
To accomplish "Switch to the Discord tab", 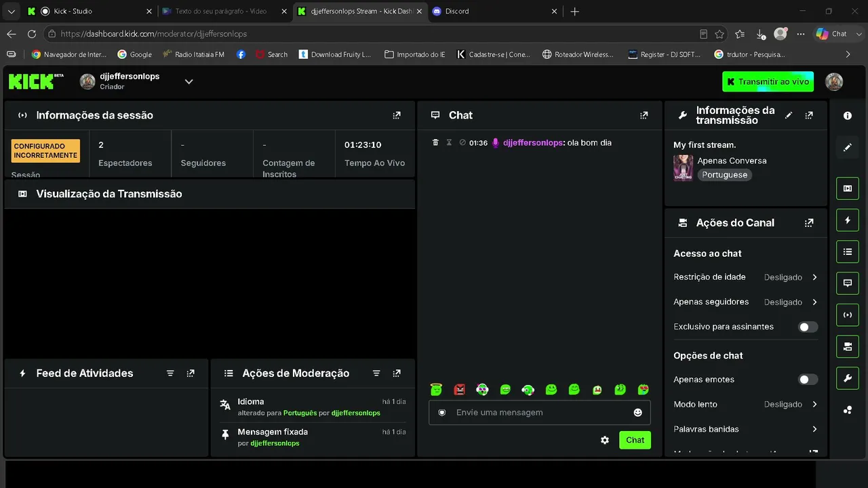I will [495, 12].
